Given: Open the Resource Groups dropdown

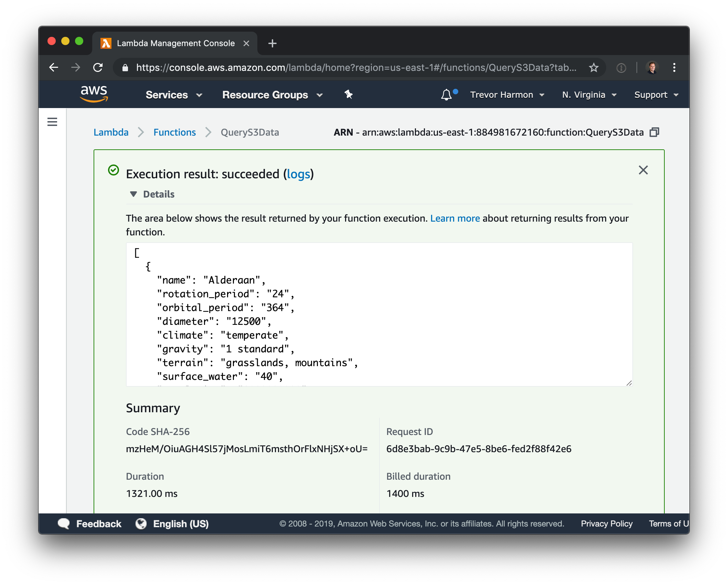Looking at the screenshot, I should point(272,95).
